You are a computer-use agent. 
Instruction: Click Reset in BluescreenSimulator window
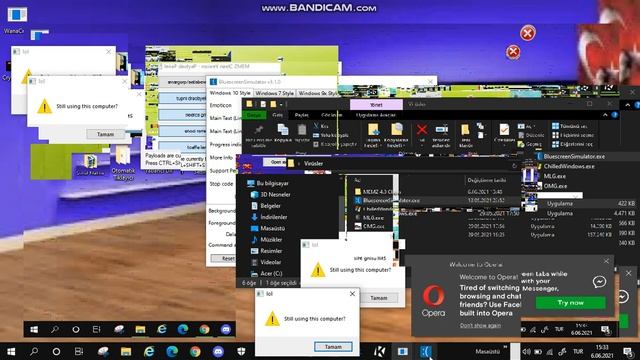(x=224, y=258)
